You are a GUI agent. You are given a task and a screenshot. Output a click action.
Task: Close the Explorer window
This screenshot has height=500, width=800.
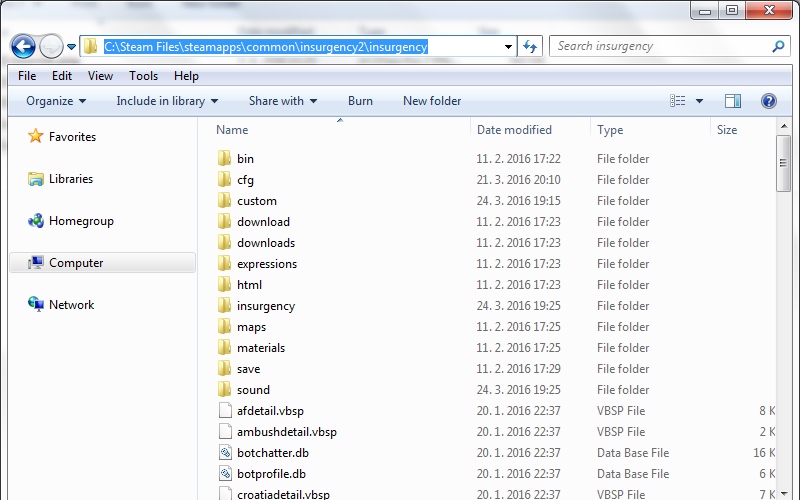(769, 10)
